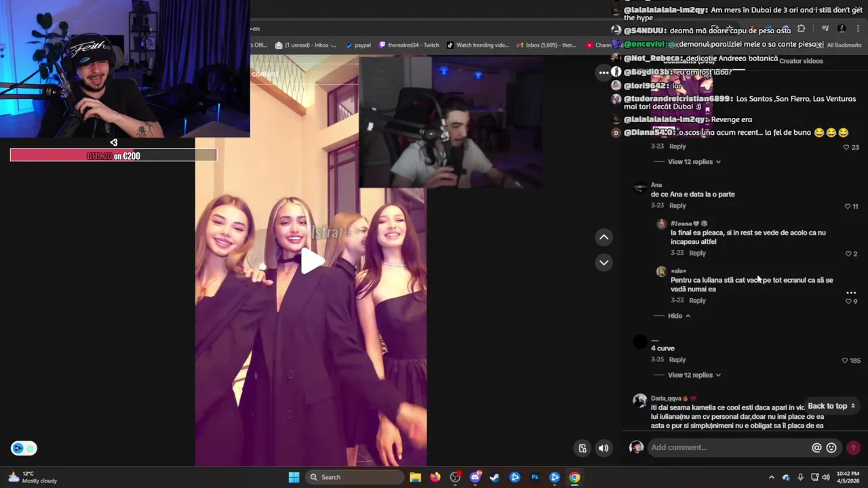
Task: Open (1 unread) Inbox bookmark
Action: point(305,45)
